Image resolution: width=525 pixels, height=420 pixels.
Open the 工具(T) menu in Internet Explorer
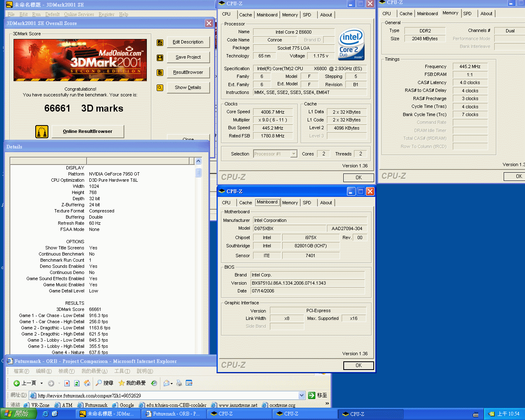point(122,371)
